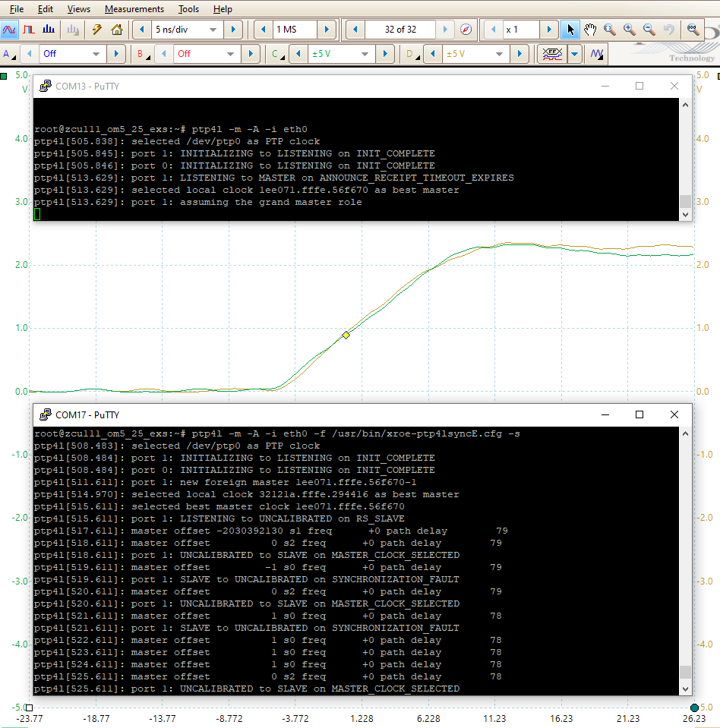Click Channel D options button
The height and width of the screenshot is (728, 720).
coord(412,54)
